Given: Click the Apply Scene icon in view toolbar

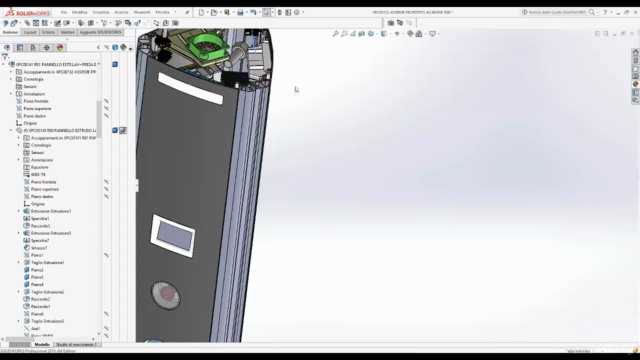Looking at the screenshot, I should pos(419,34).
